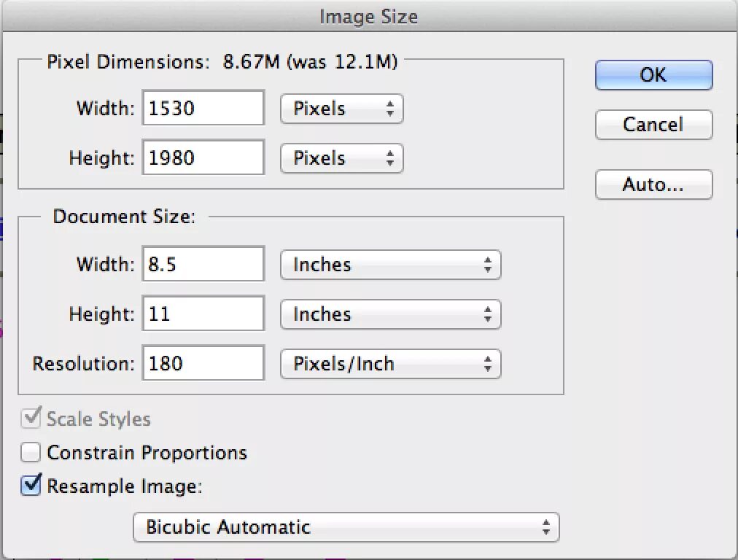Click the pixel Width input field
Screen dimensions: 738x560
[203, 109]
